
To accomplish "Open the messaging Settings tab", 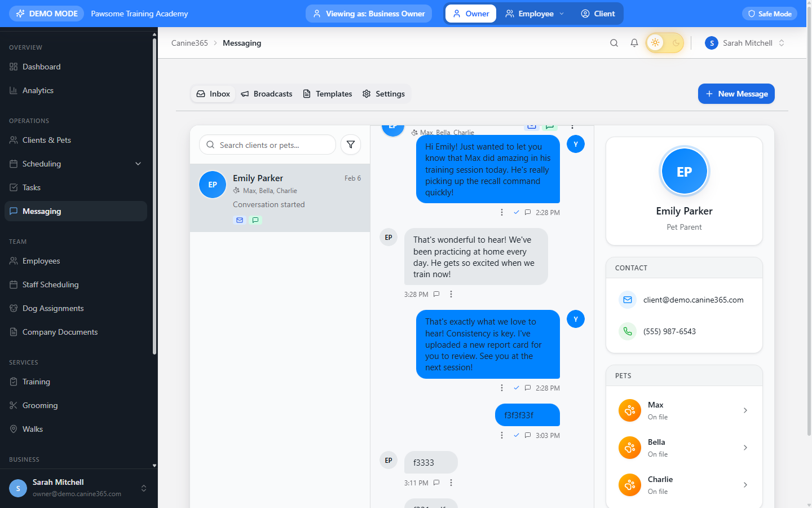I will [383, 94].
